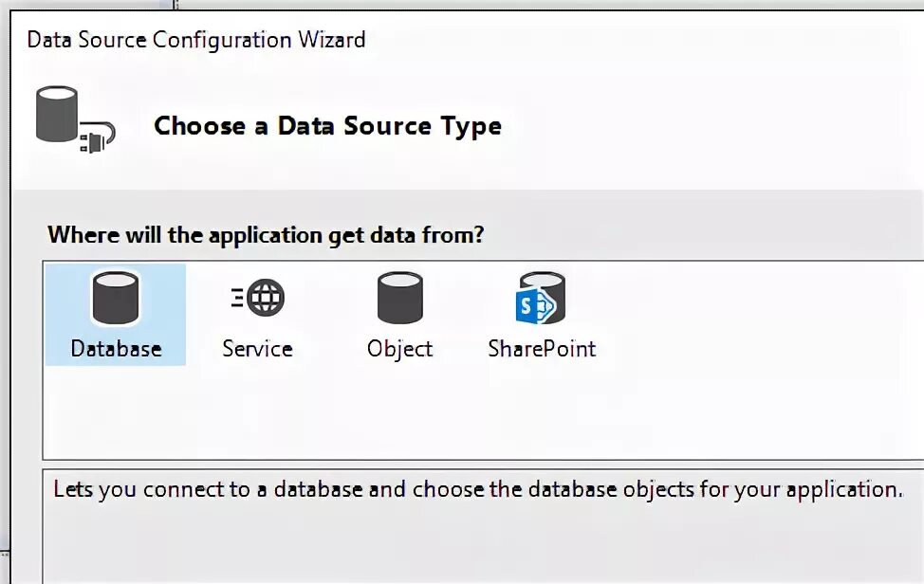Choose the "Service" label text
Screen dimensions: 924x584
click(x=257, y=349)
